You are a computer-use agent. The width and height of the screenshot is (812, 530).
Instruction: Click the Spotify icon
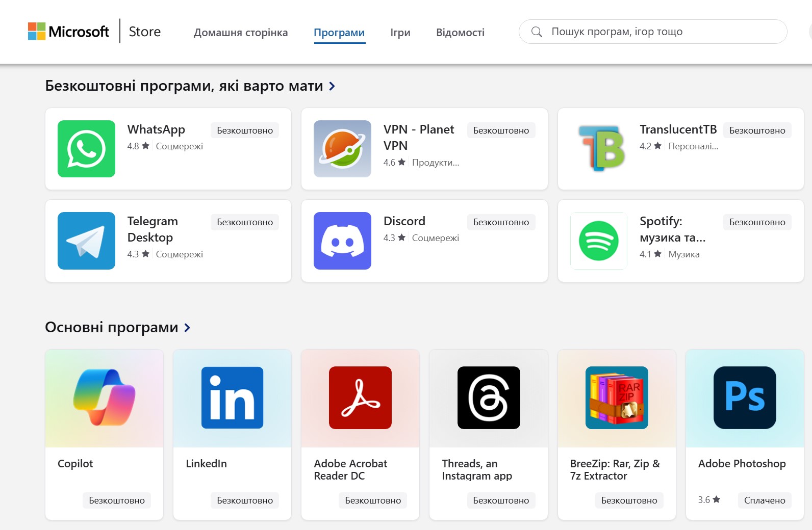[x=598, y=241]
